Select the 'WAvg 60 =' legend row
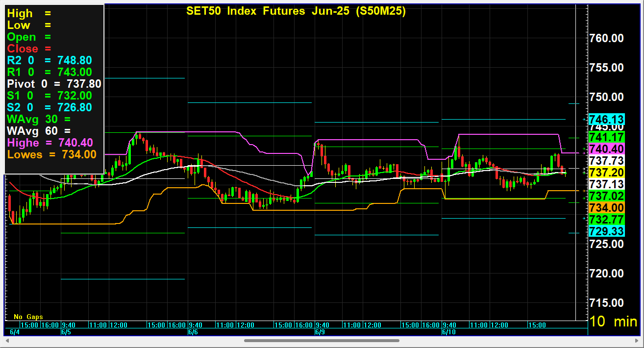Viewport: 644px width, 348px height. [39, 130]
